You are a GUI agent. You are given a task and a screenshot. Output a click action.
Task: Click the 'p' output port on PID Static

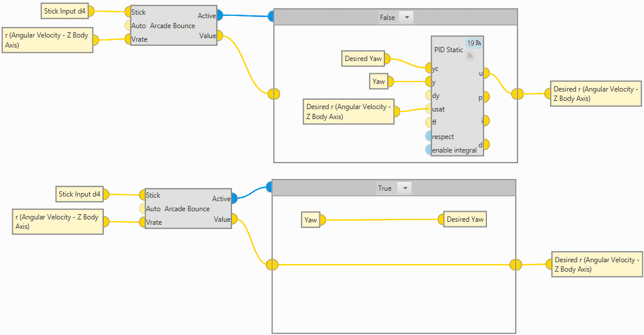pyautogui.click(x=484, y=97)
